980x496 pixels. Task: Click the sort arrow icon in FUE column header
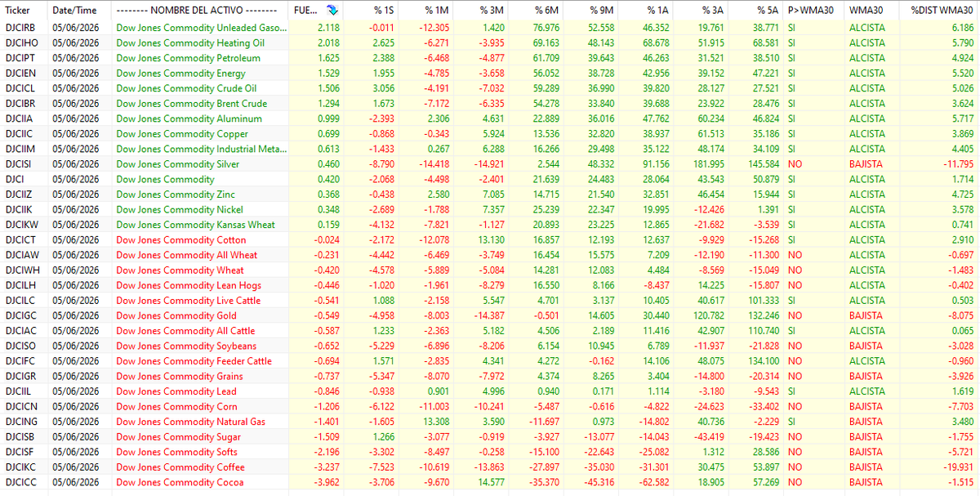[332, 11]
